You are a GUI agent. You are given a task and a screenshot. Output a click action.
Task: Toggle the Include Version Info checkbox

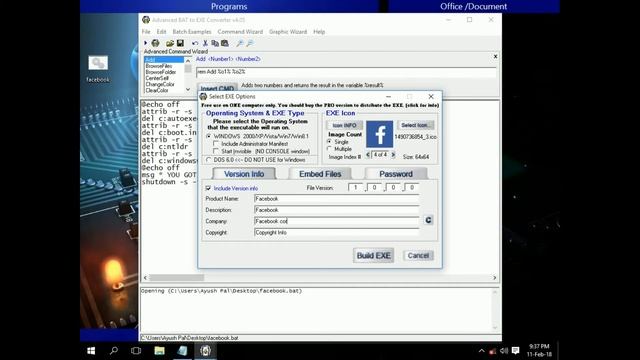[x=208, y=188]
